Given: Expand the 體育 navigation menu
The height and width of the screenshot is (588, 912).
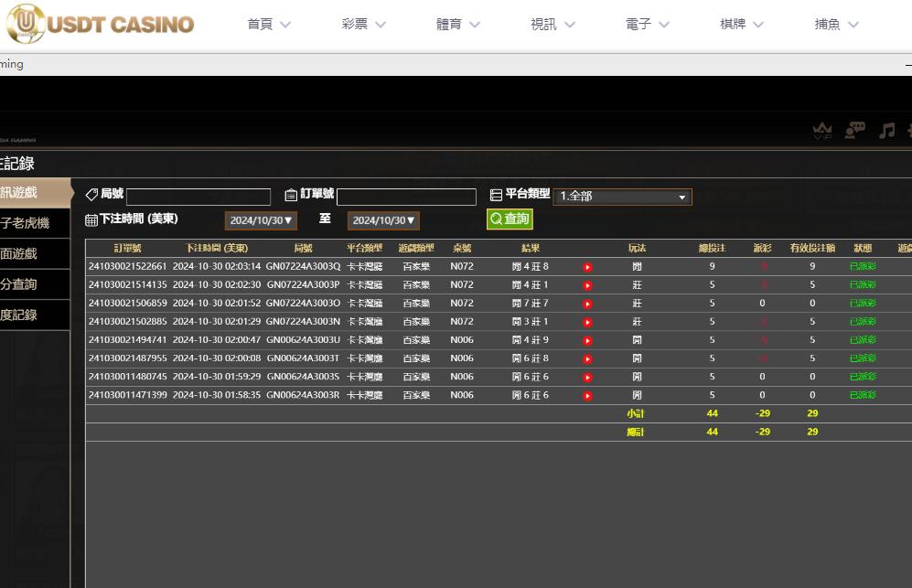Looking at the screenshot, I should (457, 25).
